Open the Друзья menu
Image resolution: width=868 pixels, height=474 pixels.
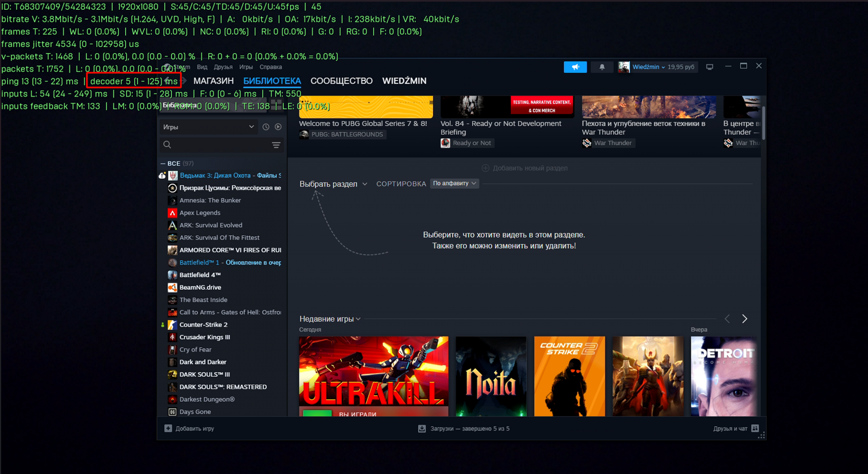(223, 67)
